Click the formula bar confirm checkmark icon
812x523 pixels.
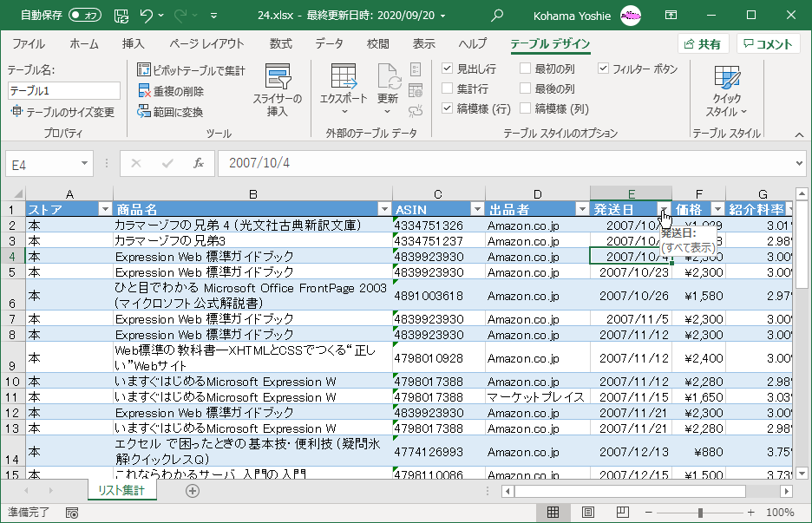pos(167,164)
